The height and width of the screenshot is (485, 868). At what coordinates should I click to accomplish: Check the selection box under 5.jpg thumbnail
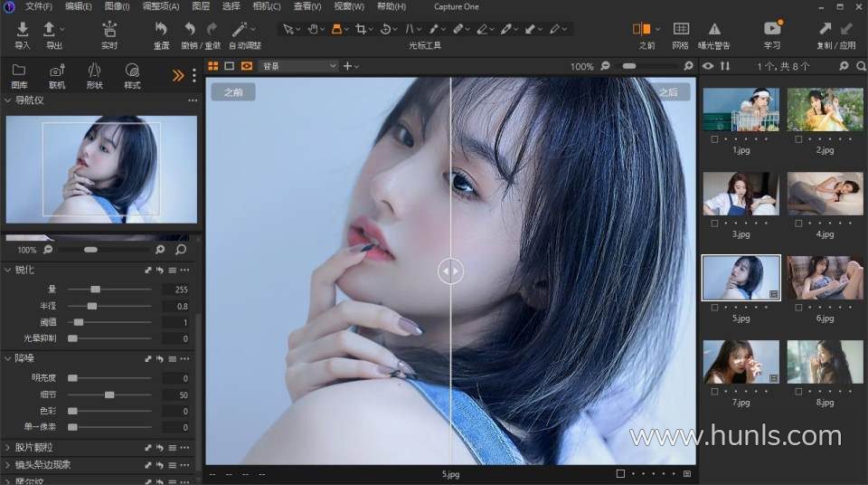(714, 308)
